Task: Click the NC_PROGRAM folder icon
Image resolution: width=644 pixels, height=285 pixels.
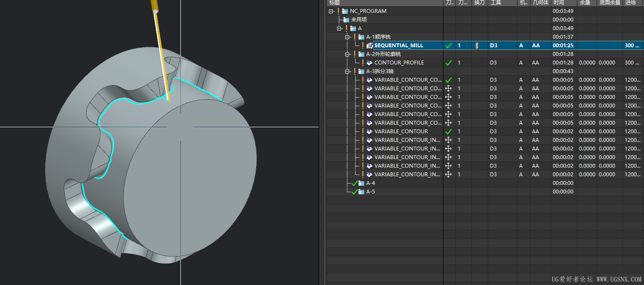Action: click(x=345, y=11)
